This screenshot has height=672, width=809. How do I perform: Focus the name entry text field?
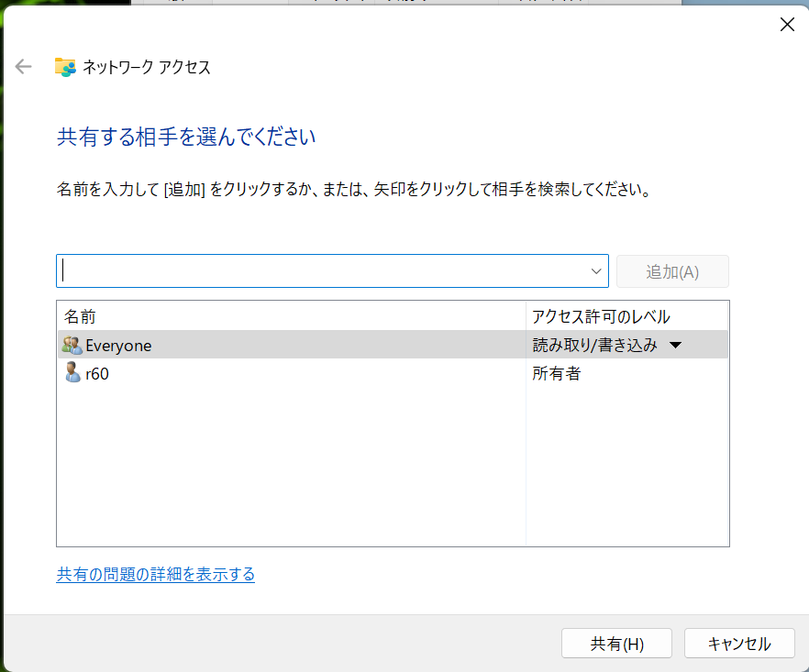click(321, 271)
